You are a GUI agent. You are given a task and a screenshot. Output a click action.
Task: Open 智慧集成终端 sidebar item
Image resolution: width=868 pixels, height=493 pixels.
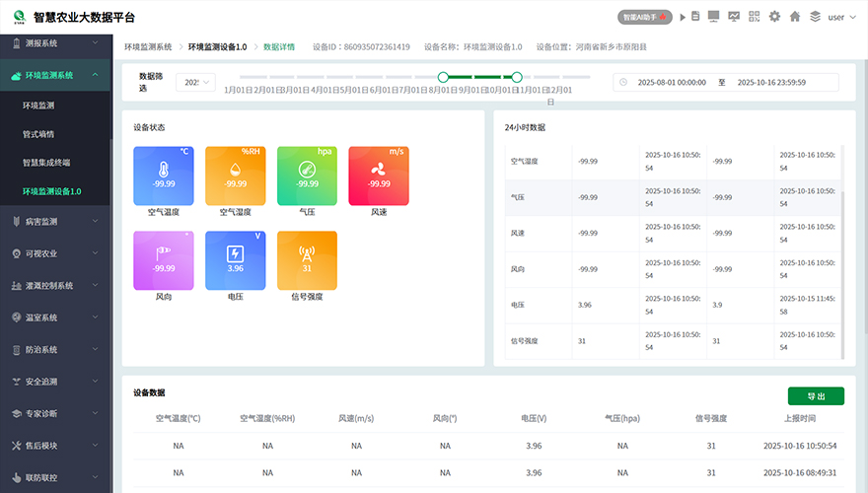pyautogui.click(x=46, y=162)
